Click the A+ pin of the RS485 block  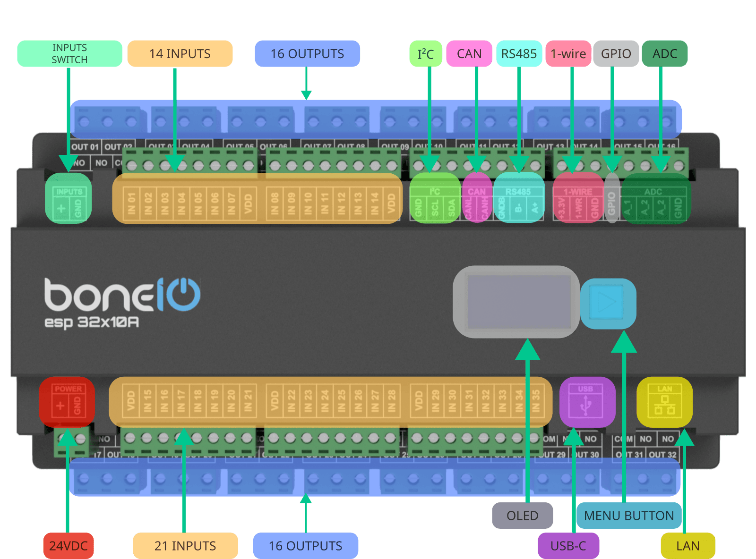coord(535,208)
